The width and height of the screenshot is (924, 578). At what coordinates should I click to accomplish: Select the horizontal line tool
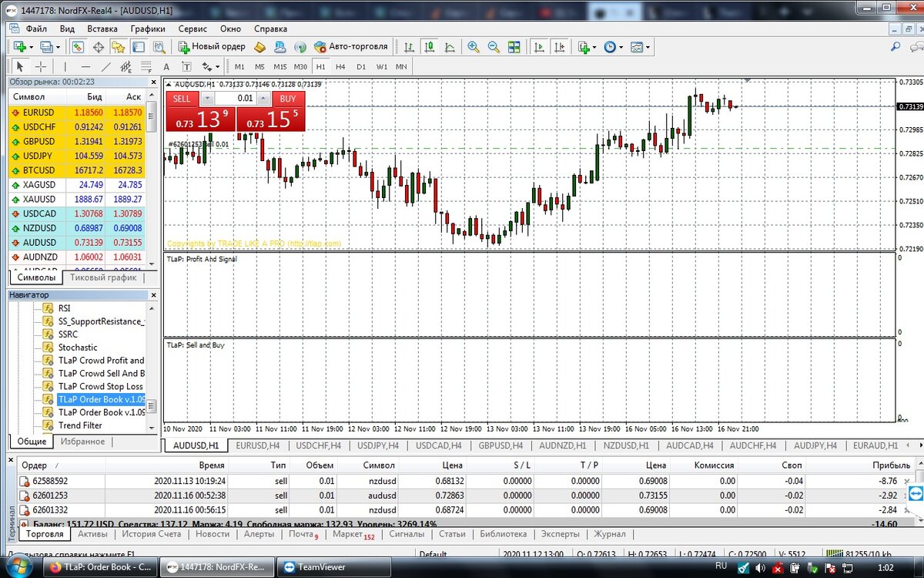pos(85,66)
